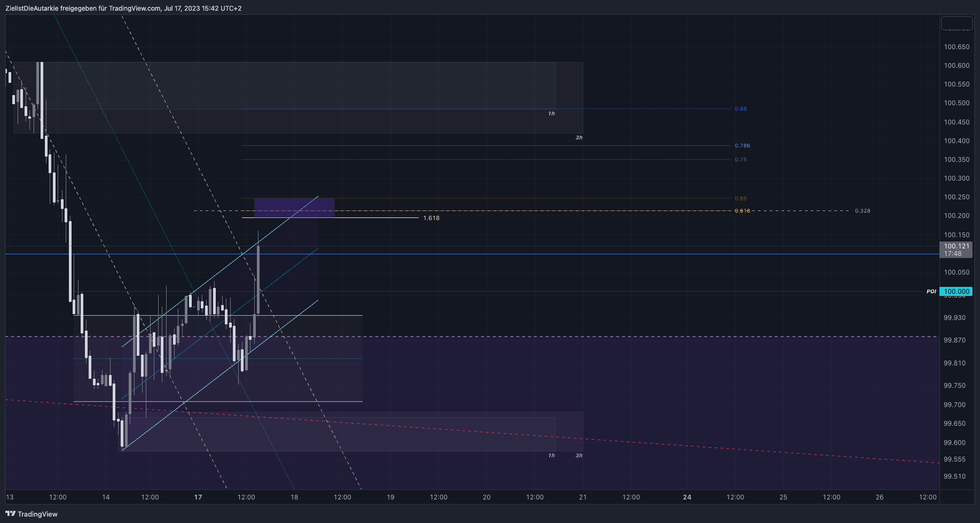Click date 18 on the time axis

(294, 497)
